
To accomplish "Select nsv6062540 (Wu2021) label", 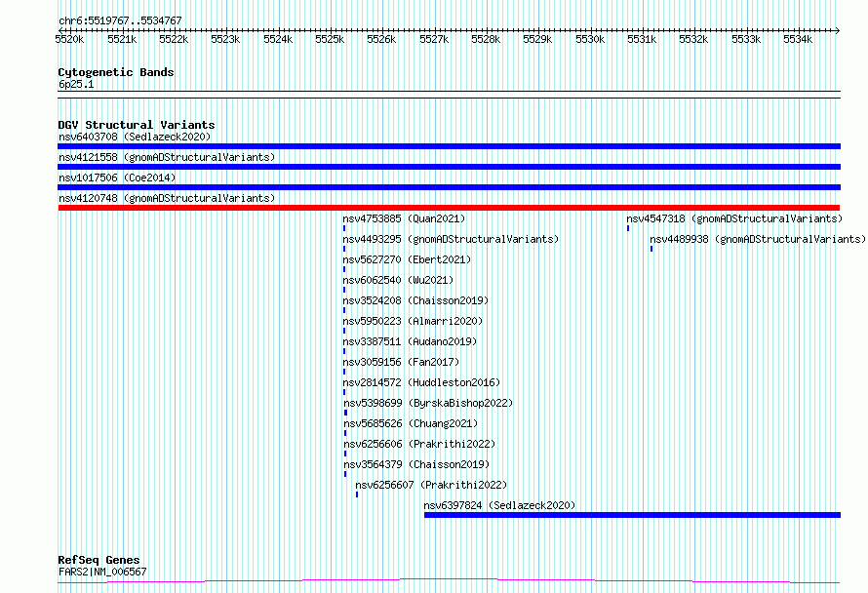I will pyautogui.click(x=398, y=280).
